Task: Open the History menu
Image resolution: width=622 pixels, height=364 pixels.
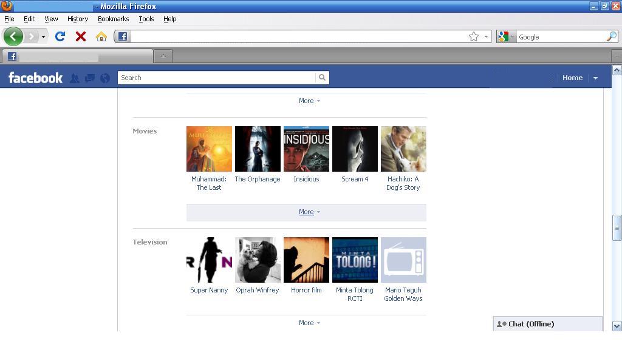Action: coord(78,19)
